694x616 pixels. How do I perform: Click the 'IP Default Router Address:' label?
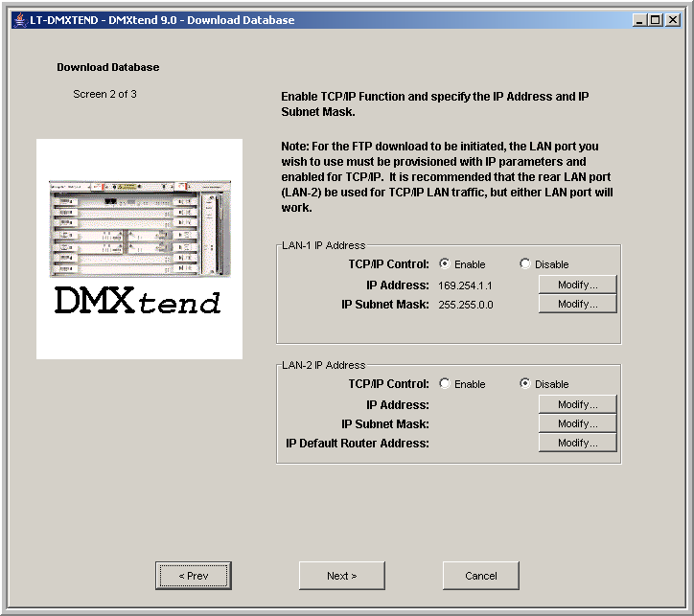coord(358,444)
